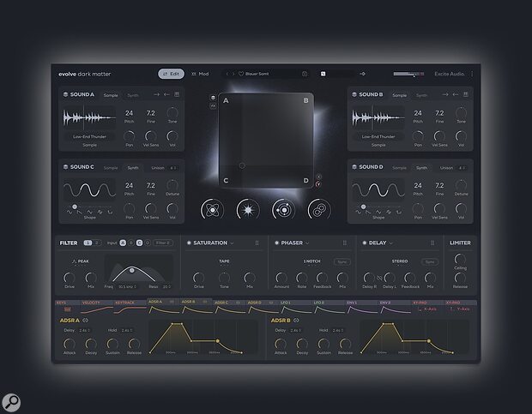
Task: Click the master volume slider at top
Action: click(x=408, y=74)
